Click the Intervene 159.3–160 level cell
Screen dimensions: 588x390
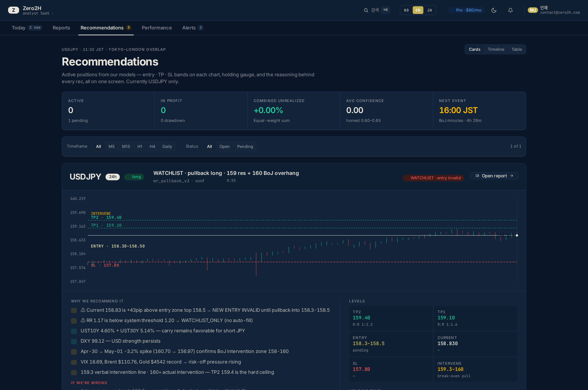coord(475,370)
